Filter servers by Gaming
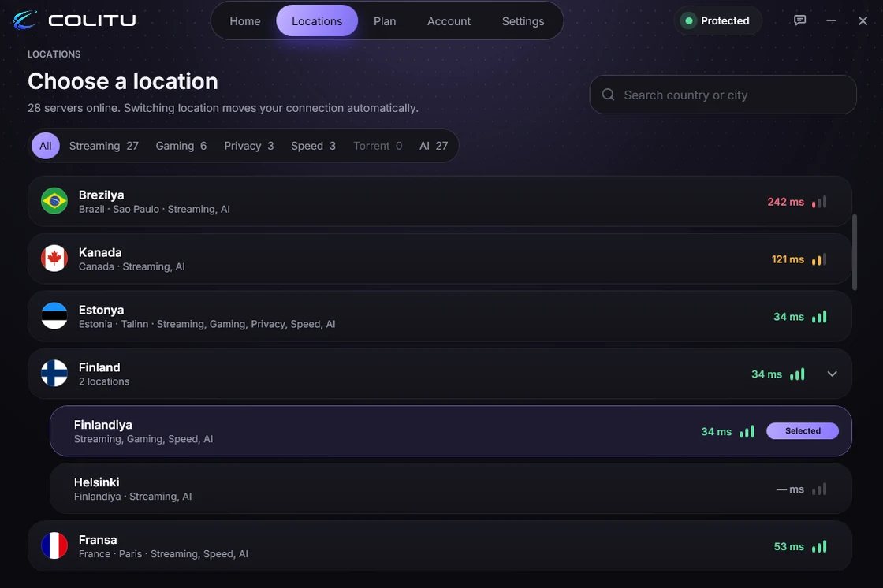Screen dimensions: 883x588 click(x=181, y=146)
